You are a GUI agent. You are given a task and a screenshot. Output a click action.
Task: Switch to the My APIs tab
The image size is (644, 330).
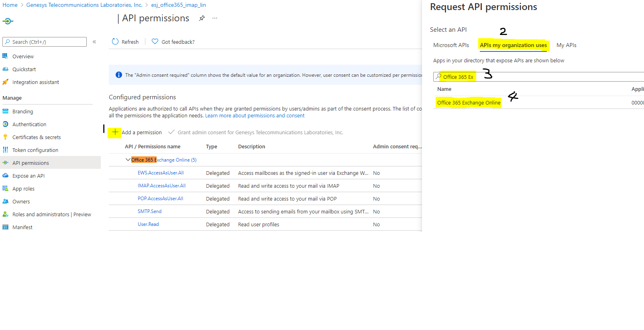566,45
